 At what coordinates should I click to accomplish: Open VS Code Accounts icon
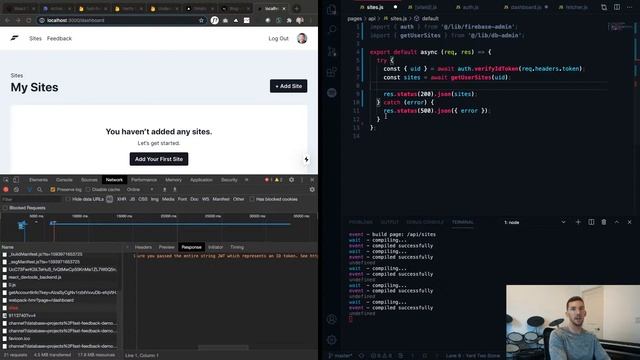(x=332, y=319)
